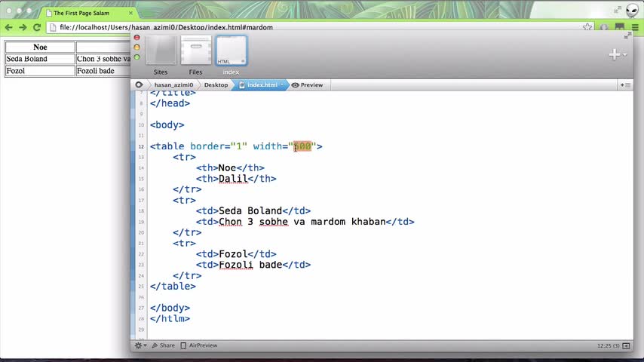The image size is (644, 362).
Task: Click the Noe header cell in the webpage
Action: pos(40,47)
